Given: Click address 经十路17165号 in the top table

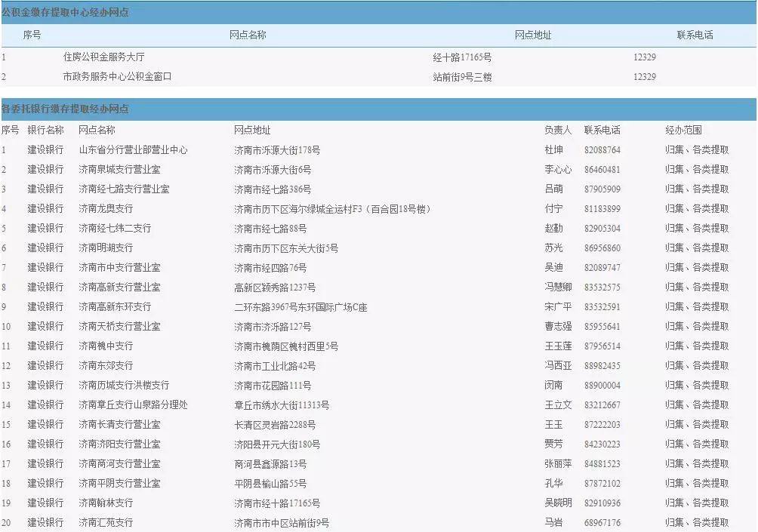Looking at the screenshot, I should [462, 57].
